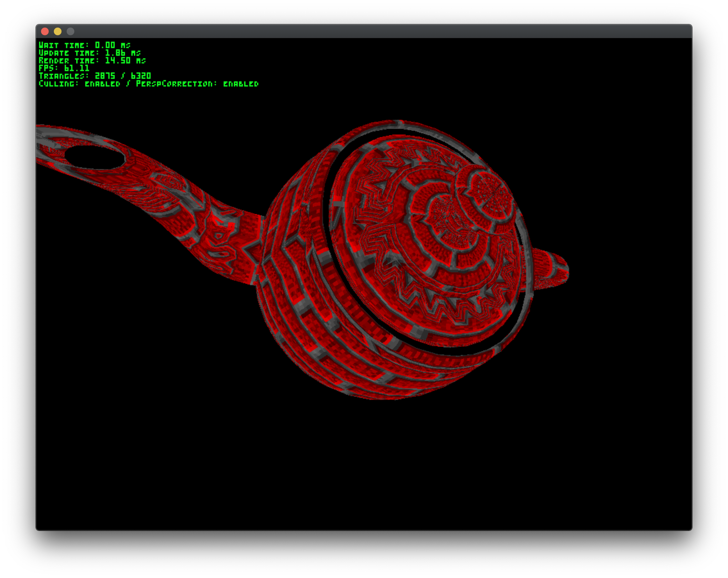Click the PerspCorrection enabled status text

click(x=197, y=84)
